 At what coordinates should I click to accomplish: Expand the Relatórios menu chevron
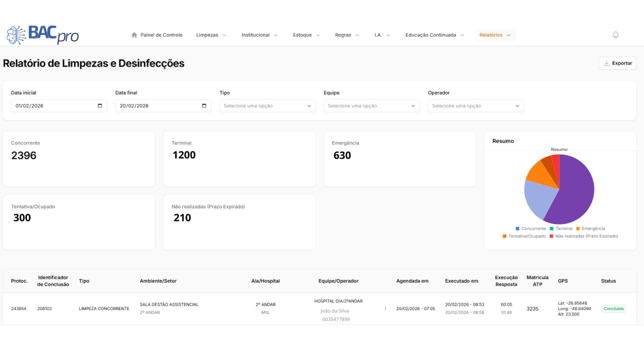pos(509,35)
